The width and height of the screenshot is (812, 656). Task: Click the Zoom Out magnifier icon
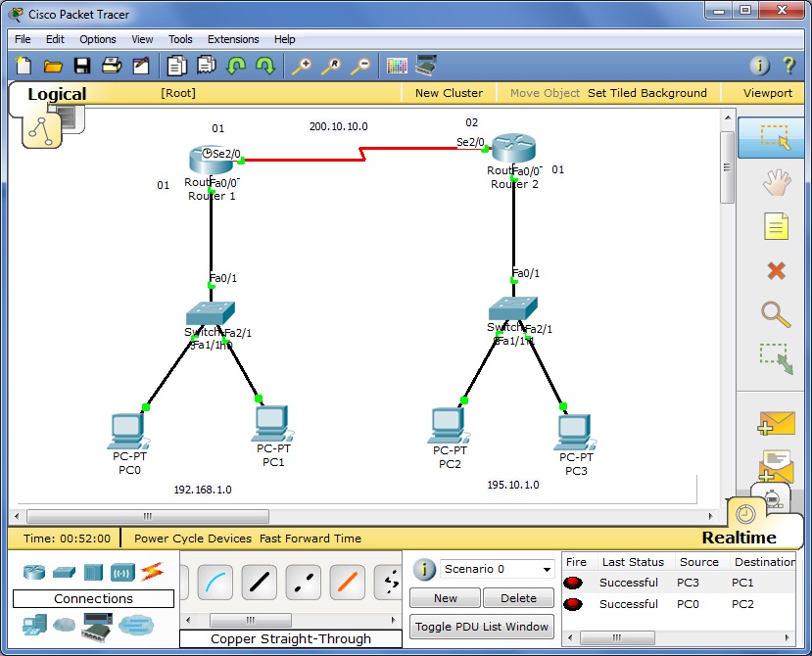click(x=361, y=66)
